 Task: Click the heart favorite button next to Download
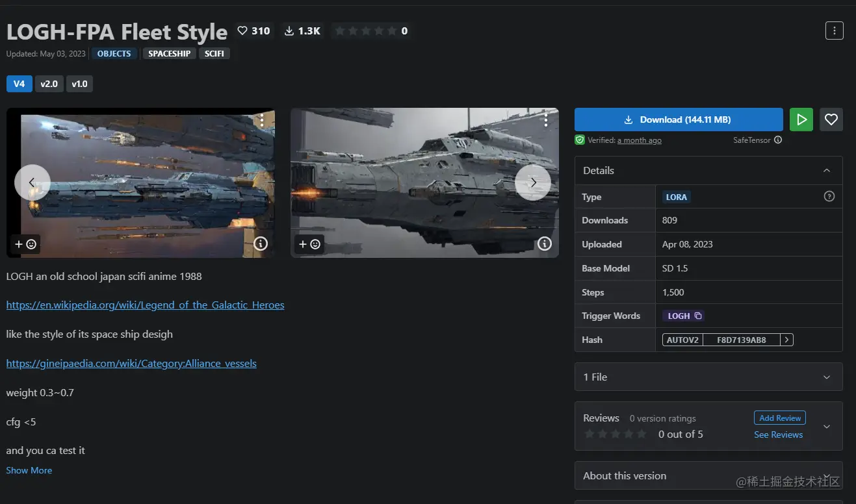[831, 120]
